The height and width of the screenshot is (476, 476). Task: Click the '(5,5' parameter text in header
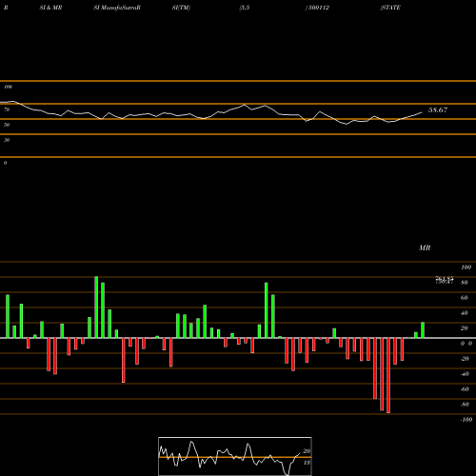click(x=245, y=8)
